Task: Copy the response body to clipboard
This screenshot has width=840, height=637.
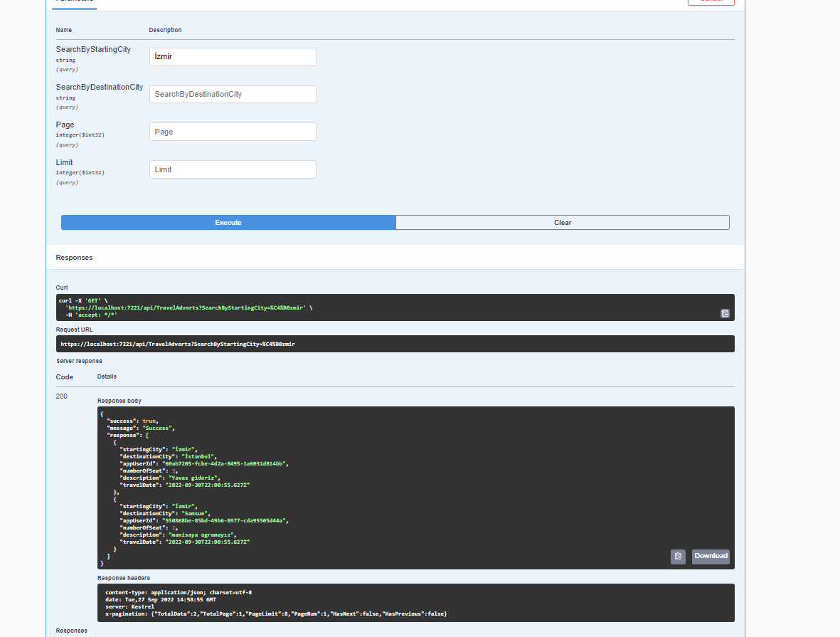Action: [678, 557]
